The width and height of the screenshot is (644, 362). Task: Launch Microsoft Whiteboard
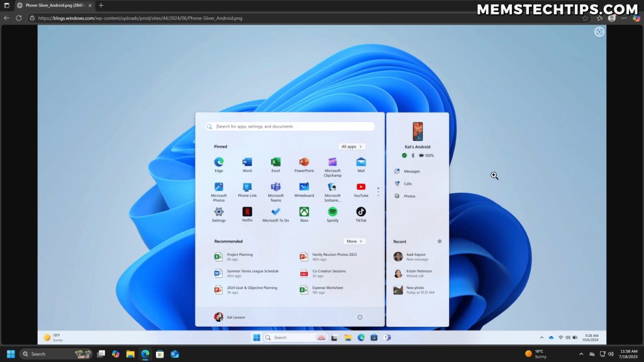(304, 187)
